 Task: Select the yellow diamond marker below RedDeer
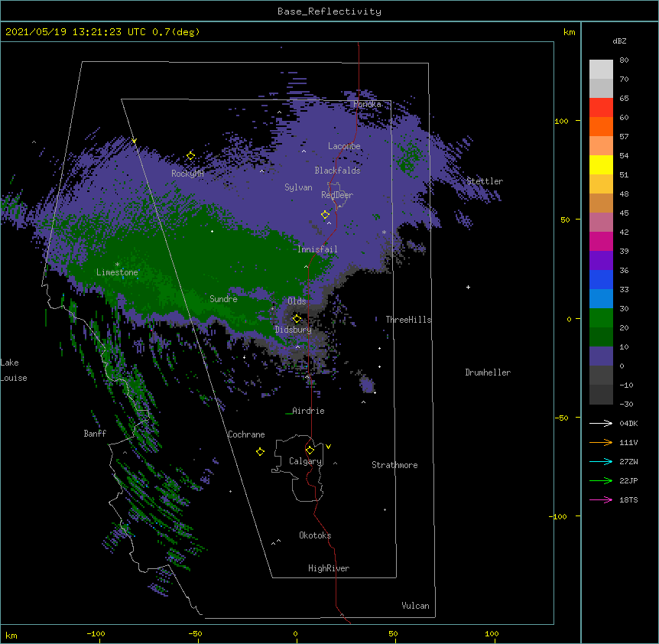[x=325, y=214]
